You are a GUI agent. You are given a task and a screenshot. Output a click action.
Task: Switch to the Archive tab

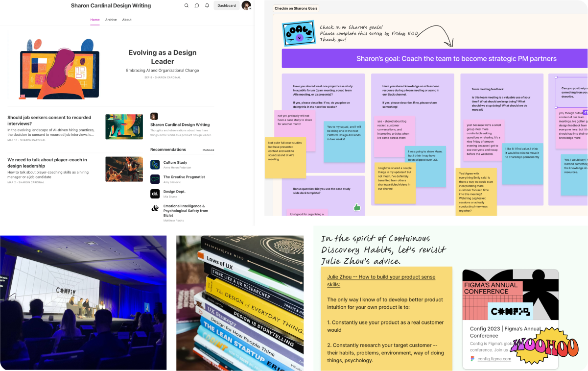click(x=111, y=20)
